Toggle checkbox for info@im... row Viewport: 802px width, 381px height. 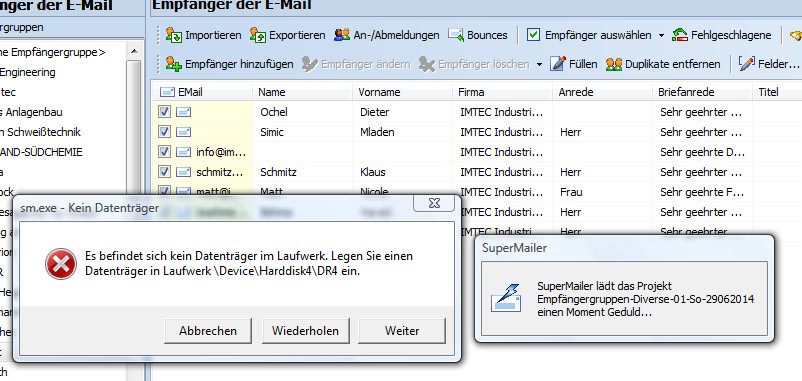[x=164, y=152]
